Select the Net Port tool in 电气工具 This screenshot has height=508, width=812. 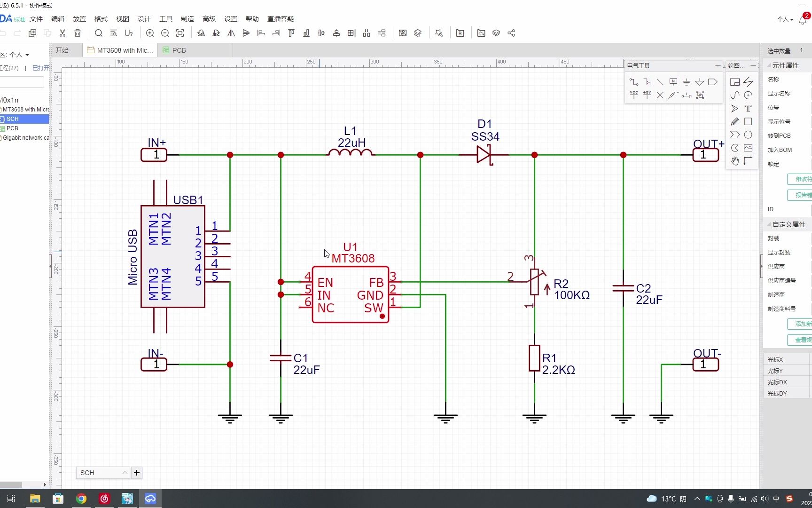[x=713, y=82]
